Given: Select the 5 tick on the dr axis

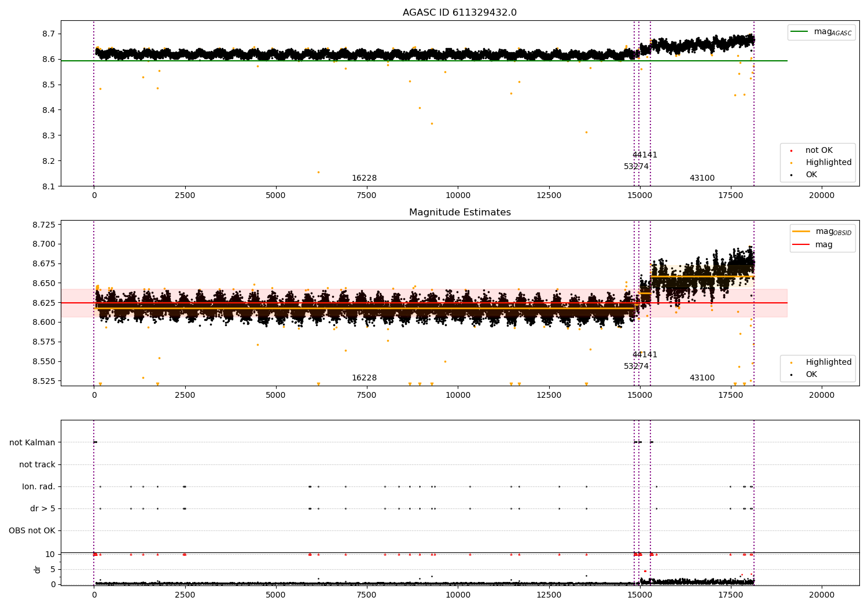Looking at the screenshot, I should point(53,569).
